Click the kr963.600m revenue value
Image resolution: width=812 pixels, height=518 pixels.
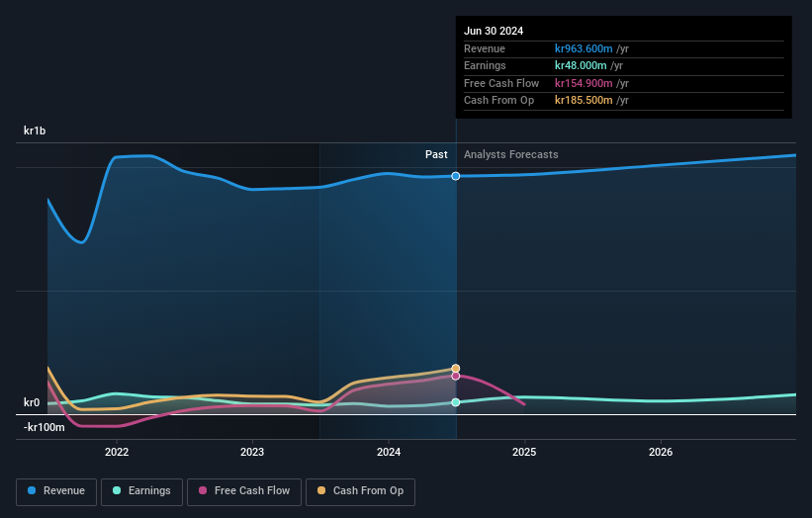pyautogui.click(x=584, y=48)
